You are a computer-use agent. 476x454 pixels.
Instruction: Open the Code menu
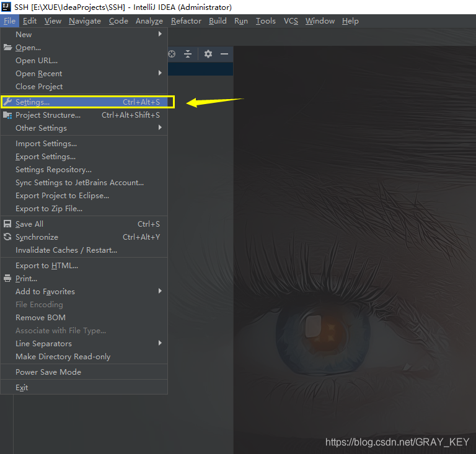tap(119, 21)
